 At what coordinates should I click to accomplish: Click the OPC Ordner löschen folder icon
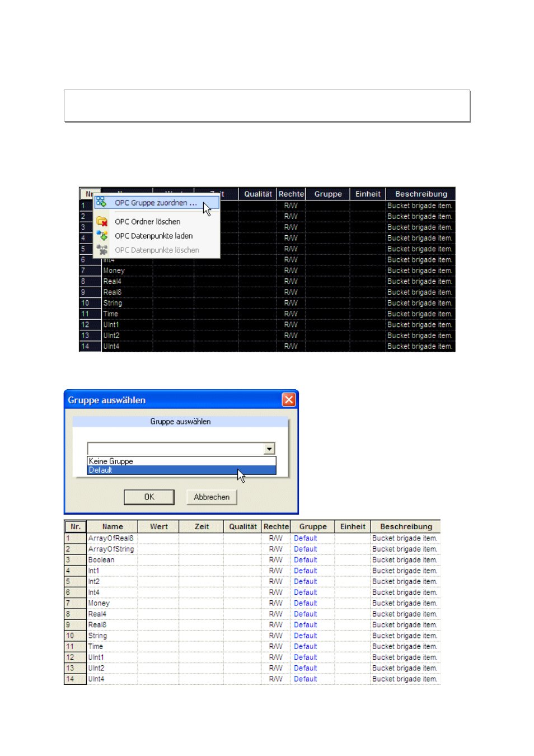tap(102, 222)
